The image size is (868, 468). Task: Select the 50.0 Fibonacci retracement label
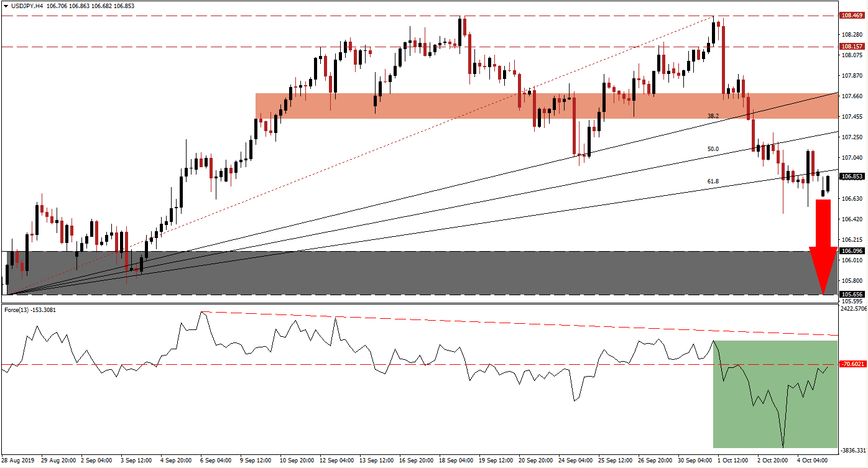pos(712,149)
